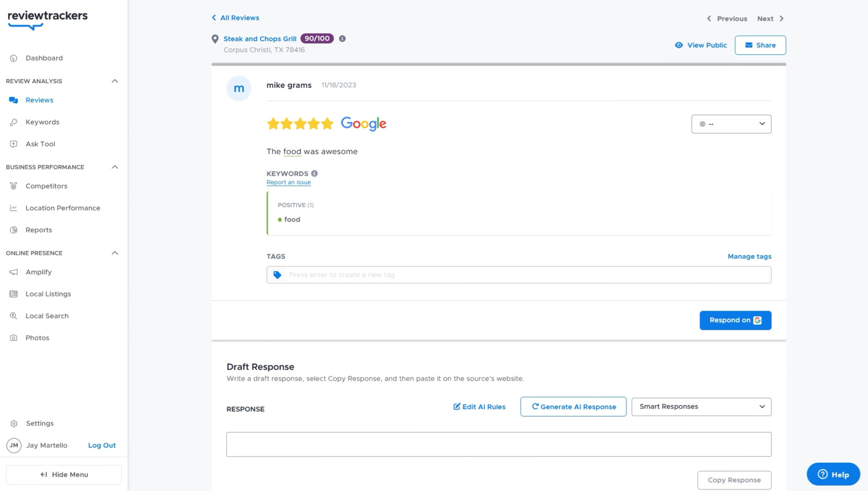
Task: Collapse the Online Presence section
Action: click(x=115, y=253)
